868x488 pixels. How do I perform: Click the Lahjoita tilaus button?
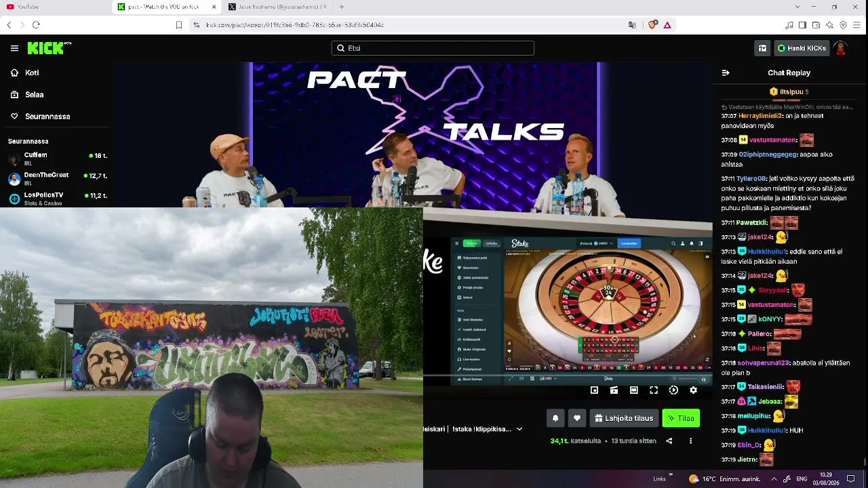click(x=624, y=418)
